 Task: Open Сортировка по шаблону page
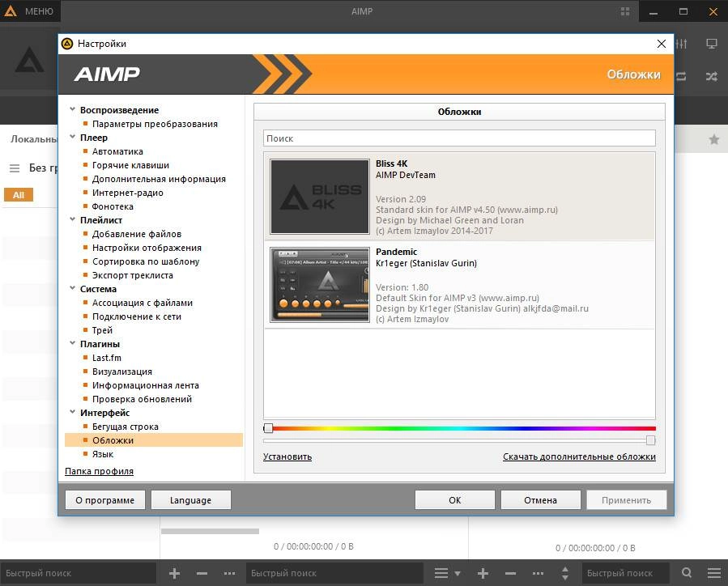(146, 261)
